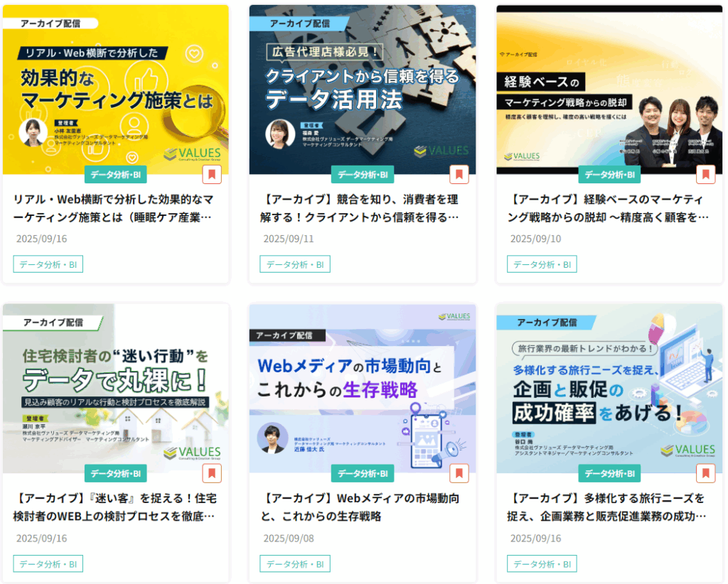This screenshot has height=584, width=728.
Task: Bookmark the クライアントから信頼を得る data webinar card
Action: (459, 174)
